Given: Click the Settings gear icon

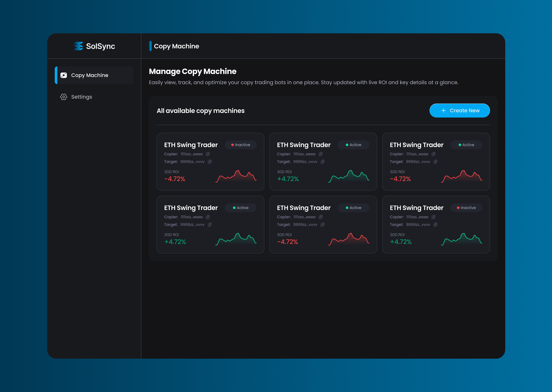Looking at the screenshot, I should (x=64, y=97).
